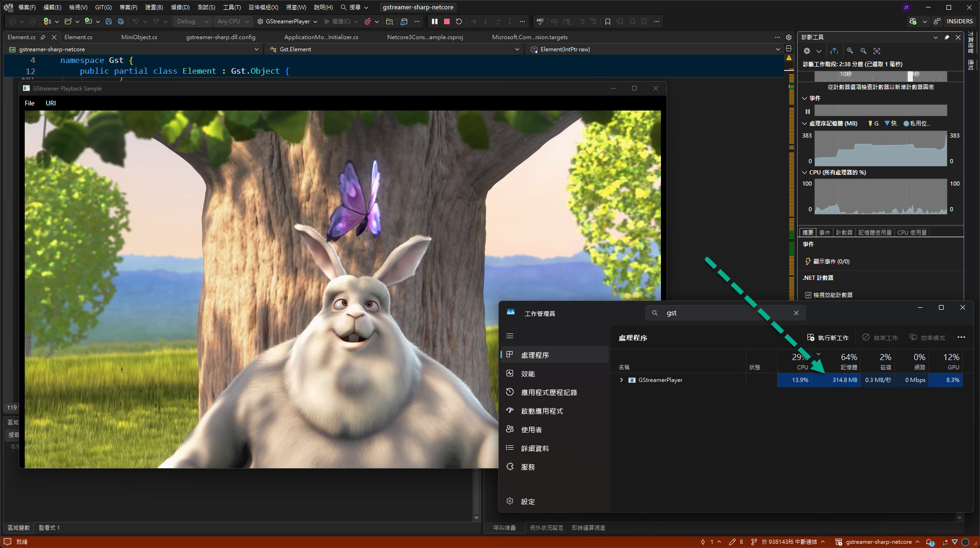This screenshot has height=548, width=980.
Task: Expand the GStreamerPlayer process row
Action: (621, 380)
